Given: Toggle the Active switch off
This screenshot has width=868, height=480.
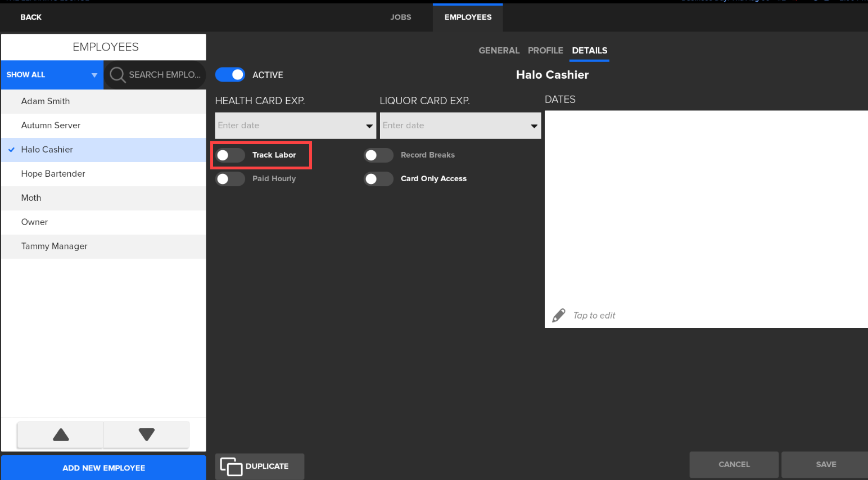Looking at the screenshot, I should (230, 75).
